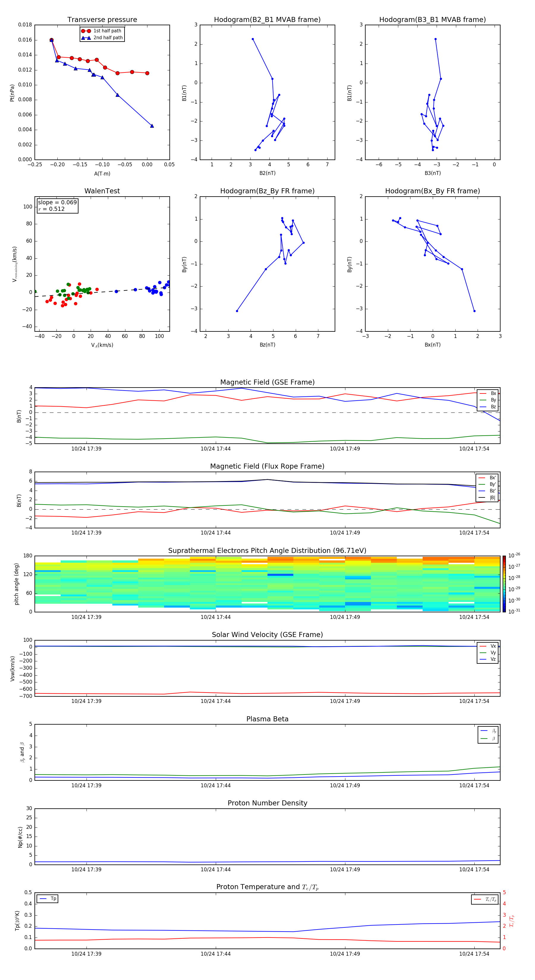Click the "Solar Wind Velocity (GSE Frame)" title
The width and height of the screenshot is (535, 980).
click(x=267, y=635)
